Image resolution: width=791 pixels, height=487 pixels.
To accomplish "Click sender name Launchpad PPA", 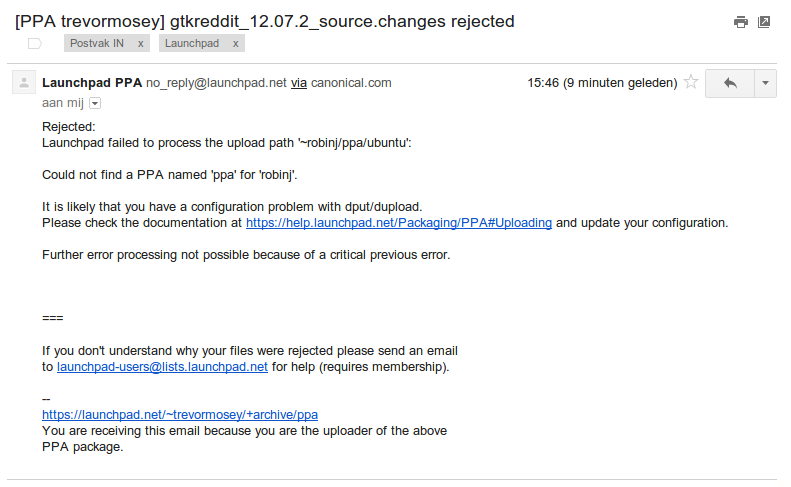I will coord(92,83).
